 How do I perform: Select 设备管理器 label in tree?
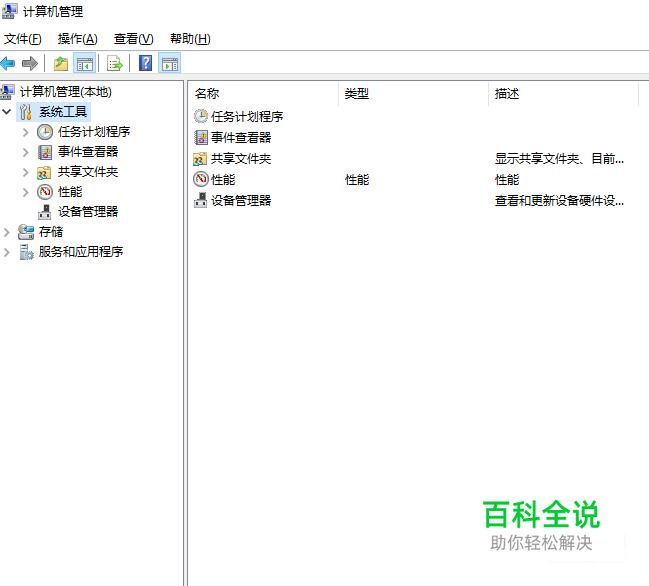coord(88,212)
